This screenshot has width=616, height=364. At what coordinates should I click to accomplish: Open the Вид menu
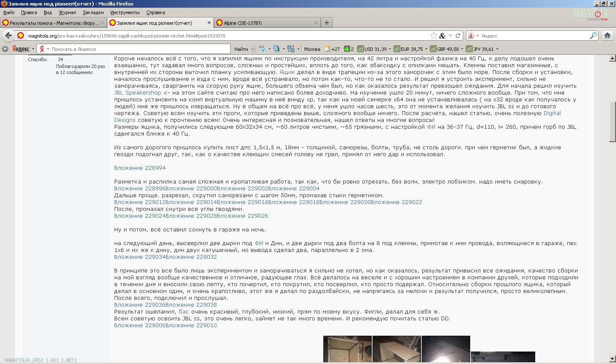pyautogui.click(x=48, y=12)
